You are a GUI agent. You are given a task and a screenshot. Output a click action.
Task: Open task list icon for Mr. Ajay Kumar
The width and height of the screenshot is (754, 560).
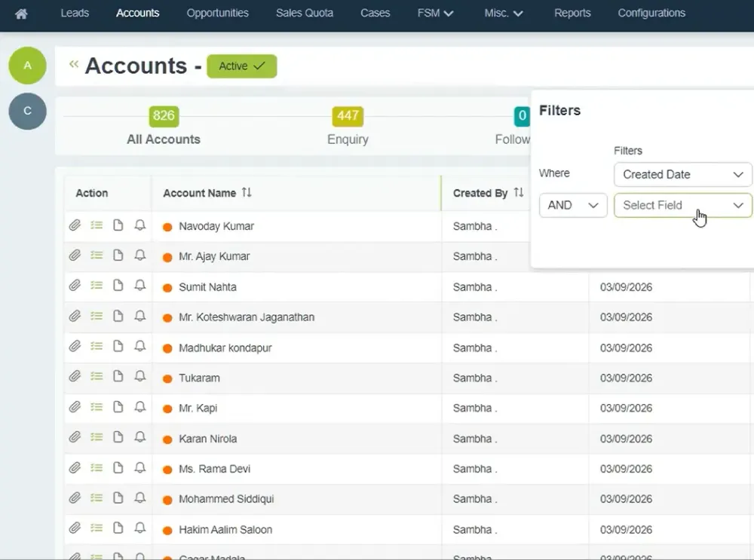97,256
